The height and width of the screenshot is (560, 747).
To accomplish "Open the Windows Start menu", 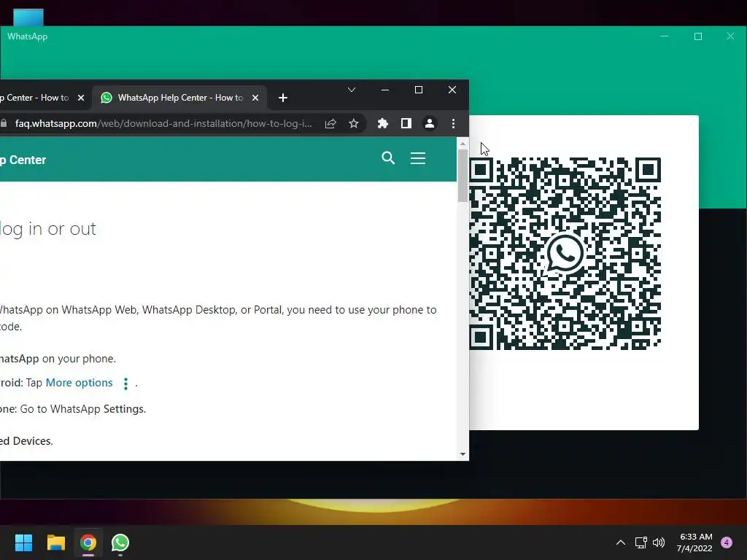I will point(23,542).
